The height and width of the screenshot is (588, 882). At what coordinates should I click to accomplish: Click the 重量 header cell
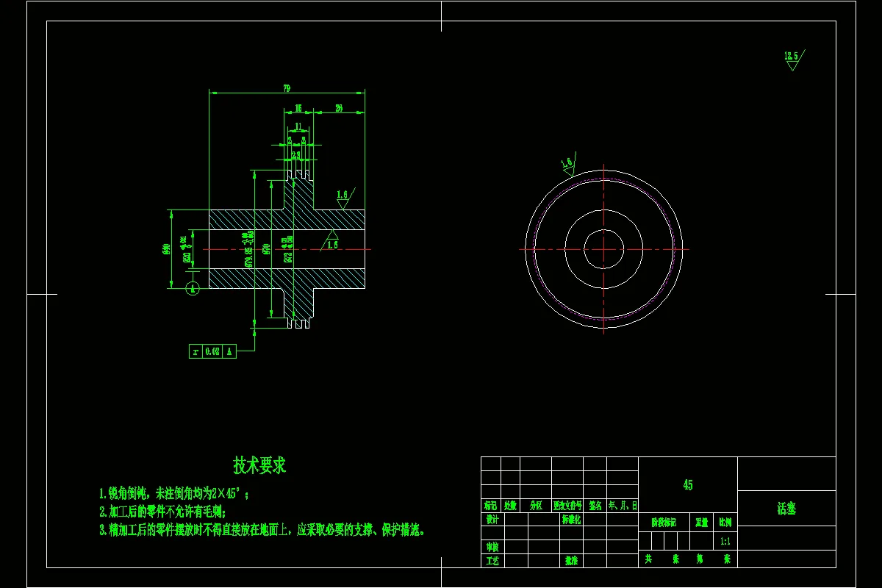(x=701, y=523)
